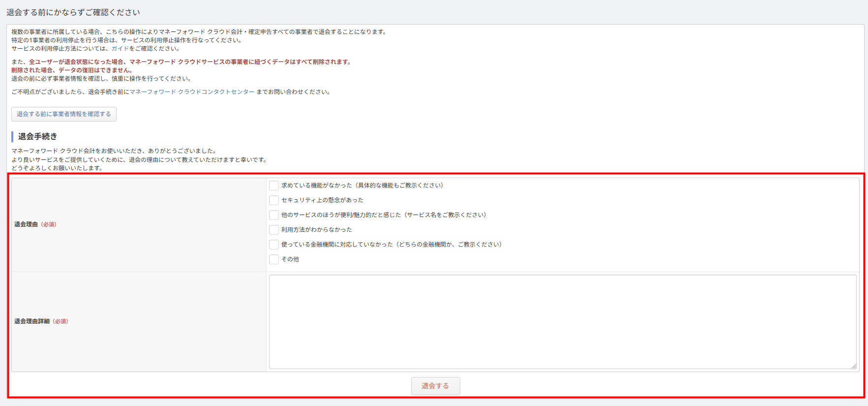Open the 'ガイド' link
Viewport: 868px width, 406px height.
[x=120, y=49]
